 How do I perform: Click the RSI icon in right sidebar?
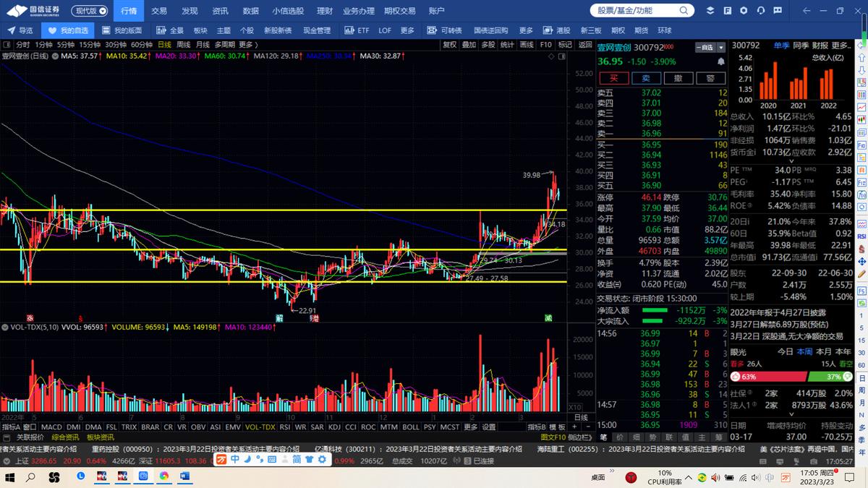tap(861, 236)
